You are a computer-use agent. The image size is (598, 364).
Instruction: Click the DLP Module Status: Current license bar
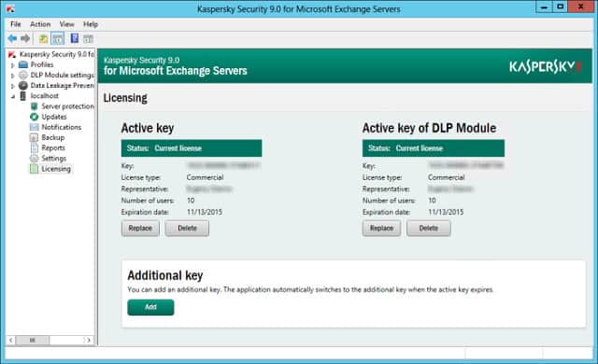pos(434,148)
